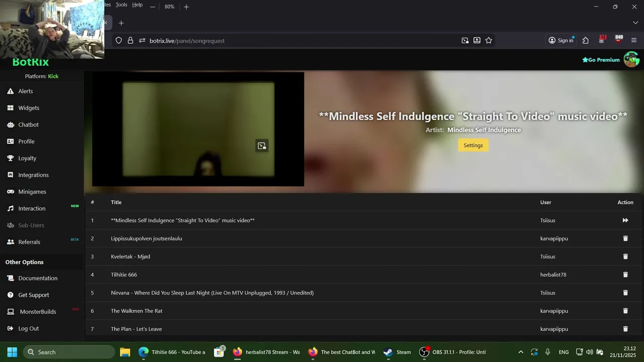Click the Kick platform label
Image resolution: width=644 pixels, height=362 pixels.
53,76
